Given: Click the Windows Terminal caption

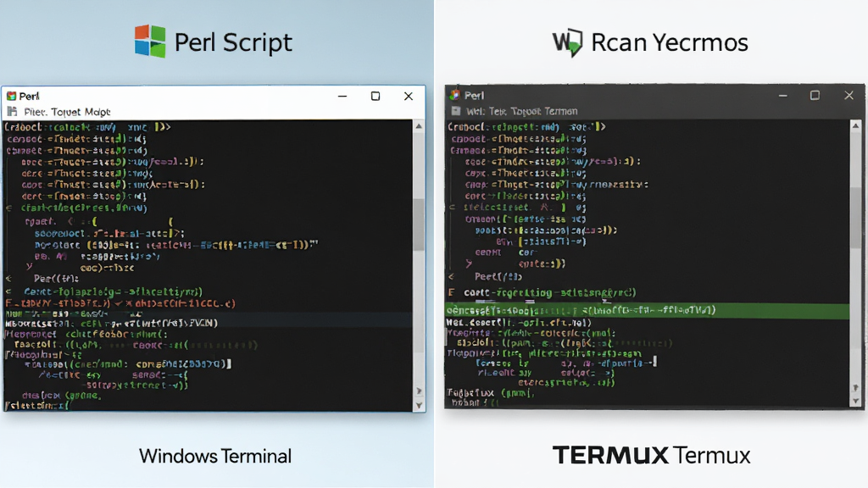Looking at the screenshot, I should 215,456.
